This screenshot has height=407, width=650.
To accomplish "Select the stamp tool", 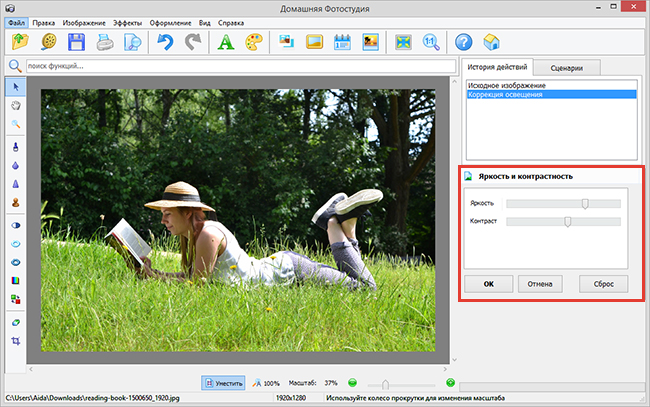I will (x=16, y=202).
